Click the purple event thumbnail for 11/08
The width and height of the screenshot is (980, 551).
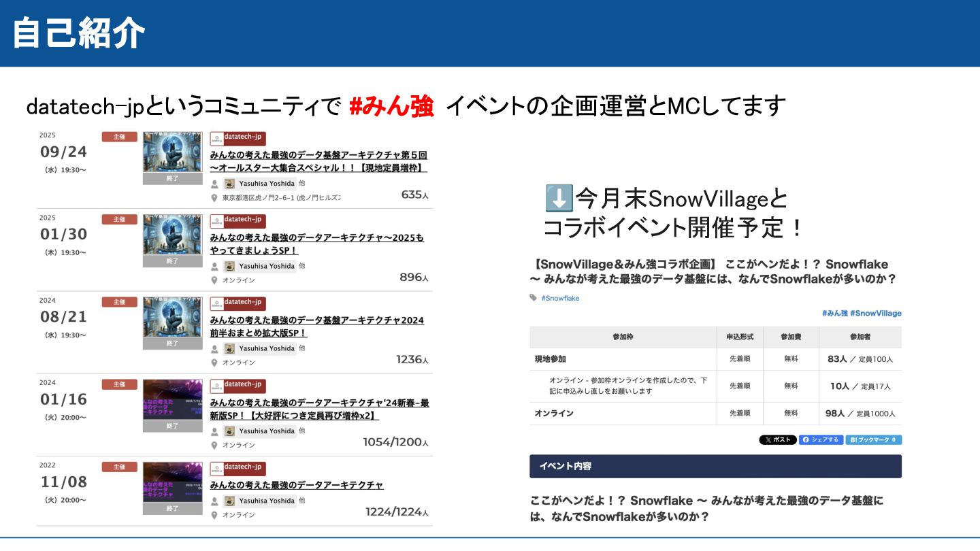pyautogui.click(x=172, y=482)
